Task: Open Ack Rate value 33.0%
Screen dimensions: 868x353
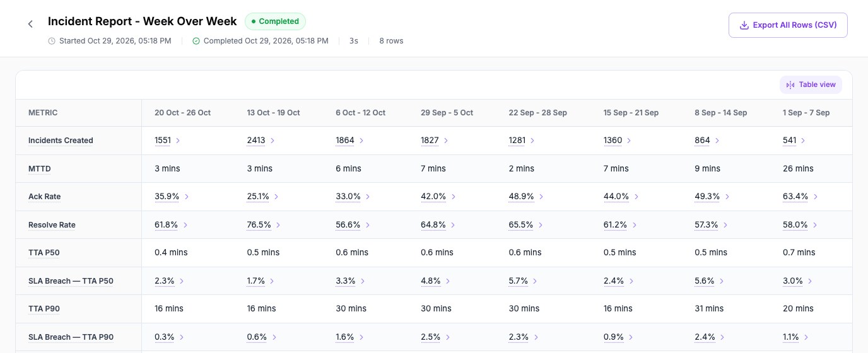Action: [348, 197]
